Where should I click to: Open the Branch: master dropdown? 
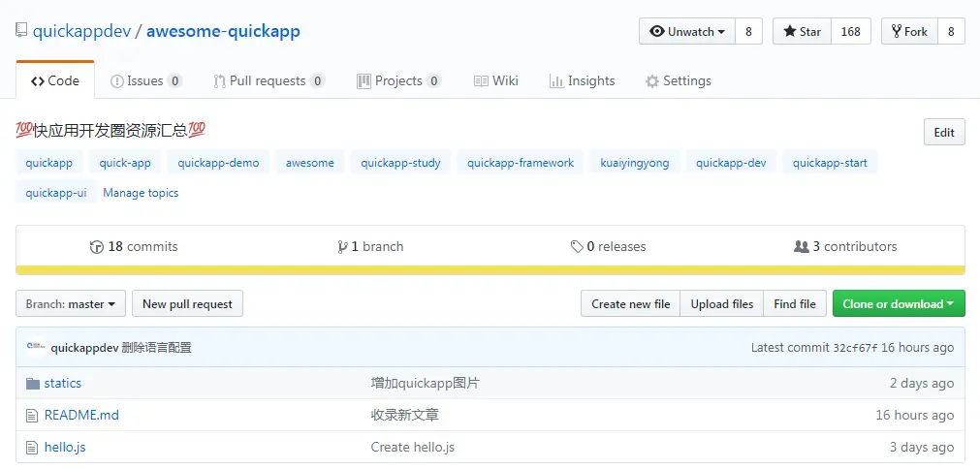(x=71, y=303)
